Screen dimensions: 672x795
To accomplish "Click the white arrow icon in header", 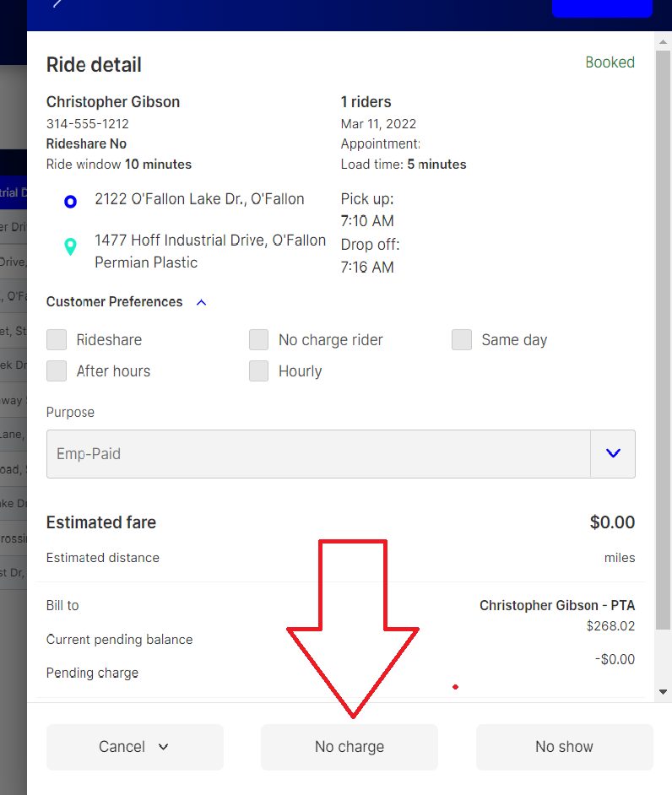I will click(57, 3).
